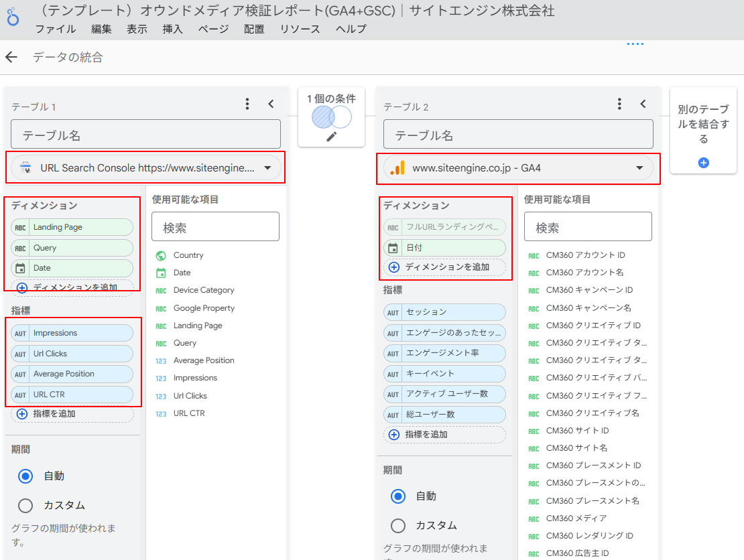
Task: Click the plus icon for adding Table 1 metric
Action: coord(22,414)
